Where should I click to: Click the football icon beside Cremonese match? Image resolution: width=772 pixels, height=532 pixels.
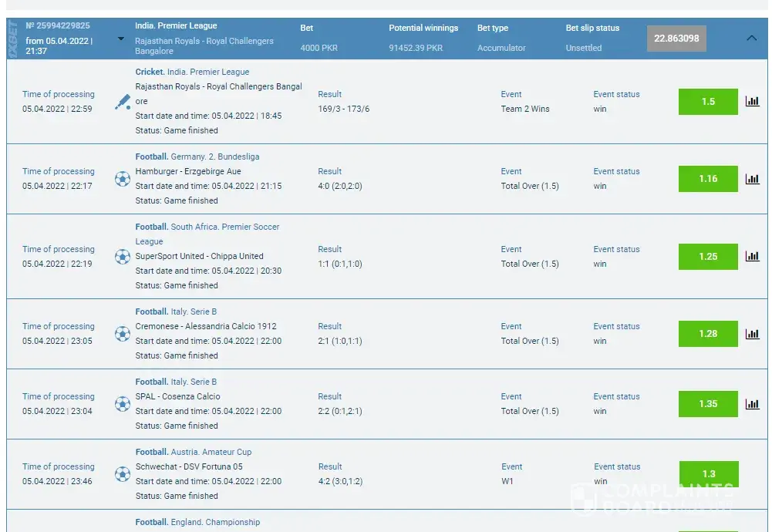click(123, 334)
